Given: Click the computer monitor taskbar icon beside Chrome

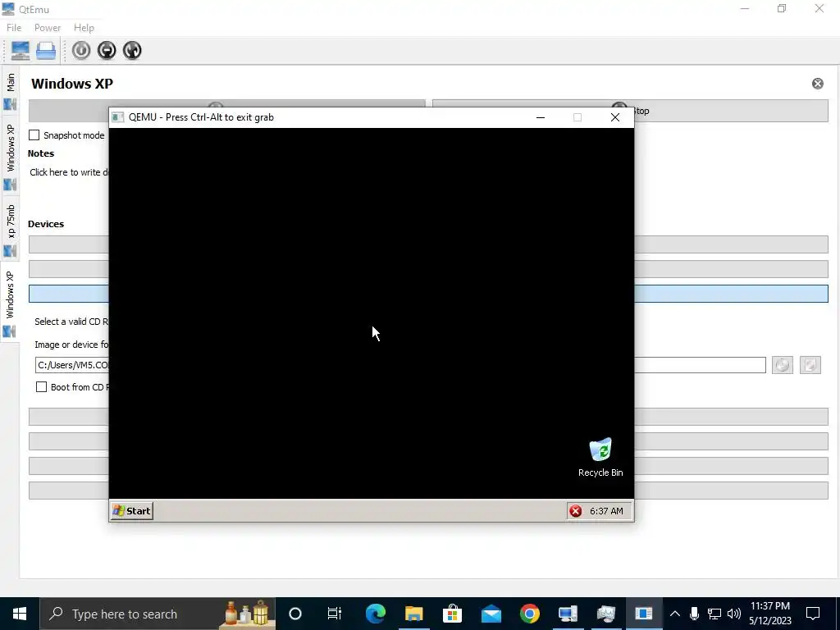Looking at the screenshot, I should pos(568,614).
